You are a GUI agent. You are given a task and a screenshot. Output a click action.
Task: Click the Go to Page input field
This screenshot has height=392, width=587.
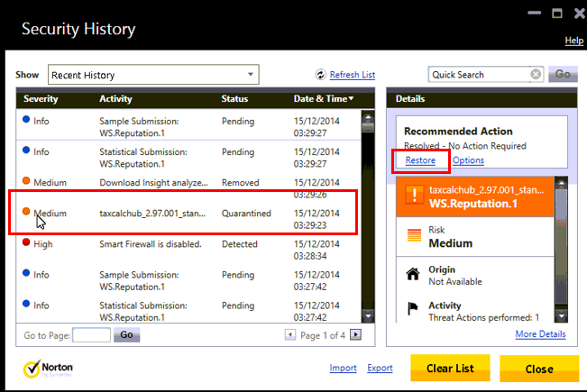(x=91, y=334)
